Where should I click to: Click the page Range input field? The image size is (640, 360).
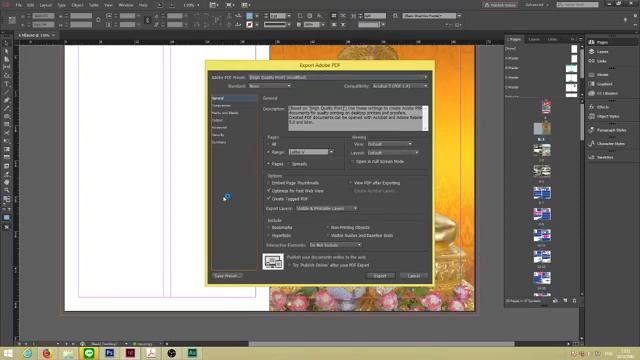coord(309,152)
